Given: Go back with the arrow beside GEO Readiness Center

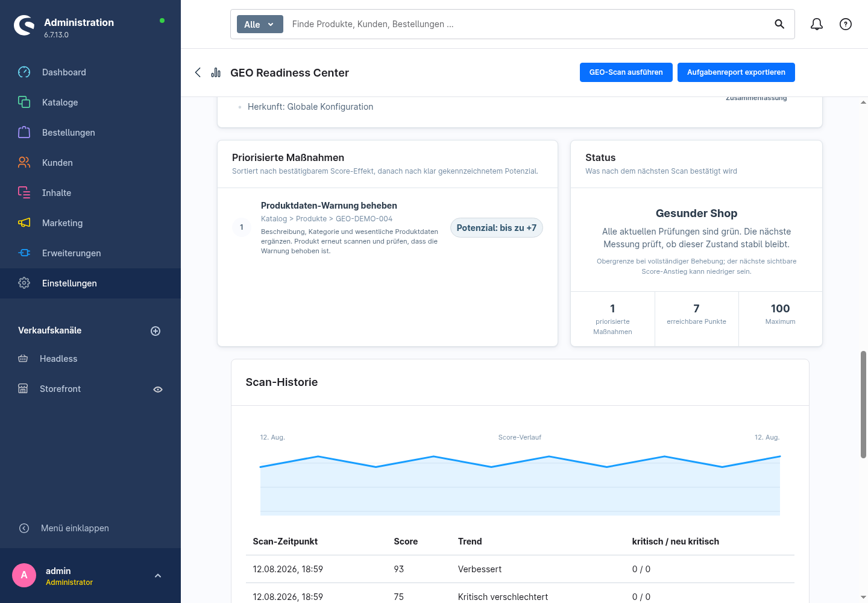Looking at the screenshot, I should (198, 72).
